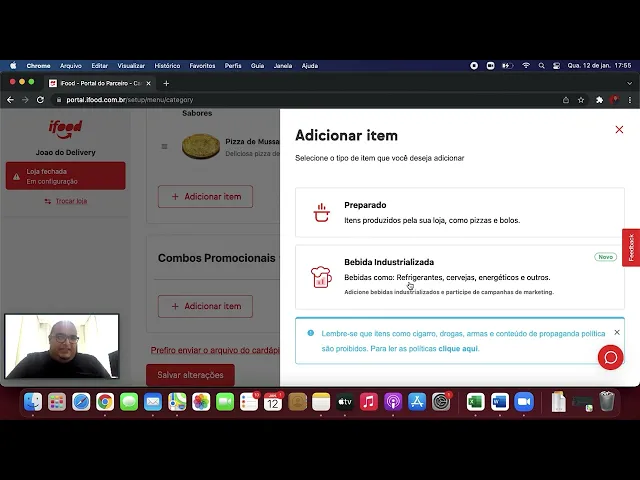
Task: Open Chrome extensions puzzle icon
Action: [599, 100]
